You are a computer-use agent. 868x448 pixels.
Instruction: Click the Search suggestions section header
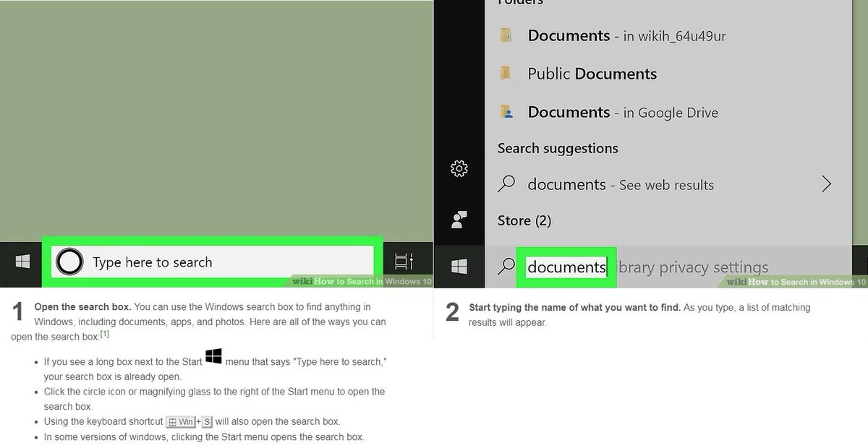click(x=557, y=148)
